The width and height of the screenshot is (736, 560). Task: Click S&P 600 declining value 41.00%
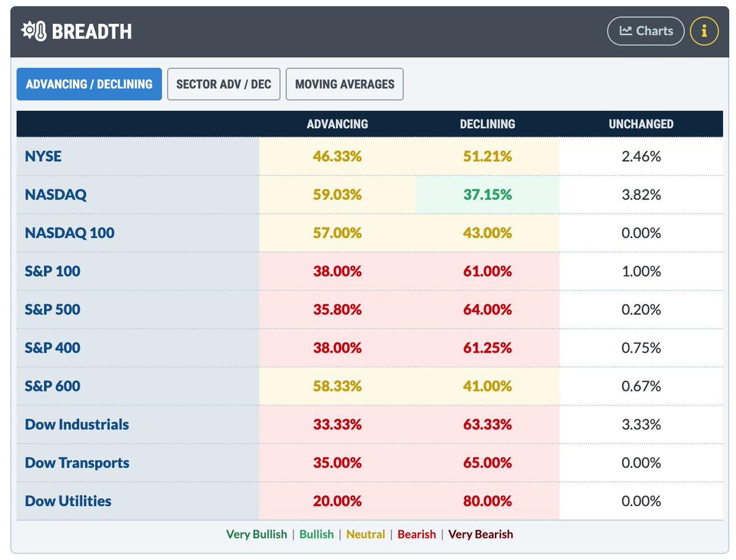click(x=488, y=386)
